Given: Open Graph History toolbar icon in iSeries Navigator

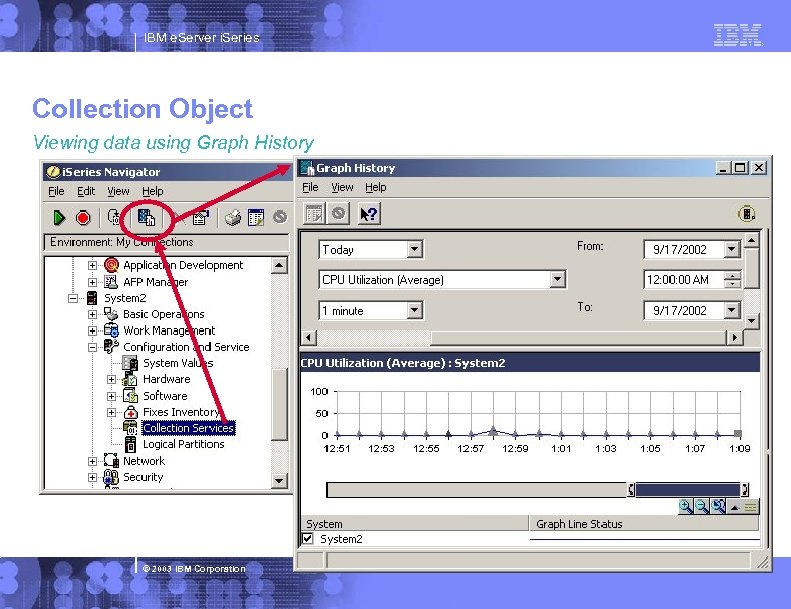Looking at the screenshot, I should pyautogui.click(x=146, y=217).
